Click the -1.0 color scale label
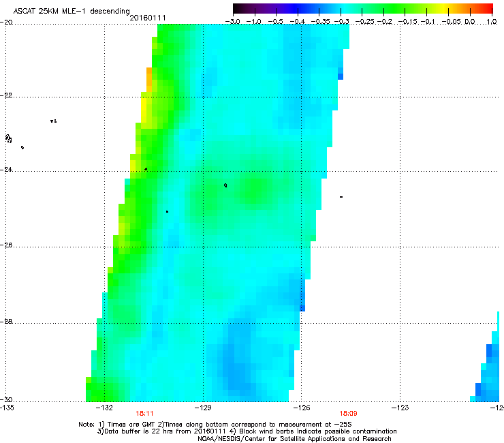504x443 pixels. pos(254,22)
